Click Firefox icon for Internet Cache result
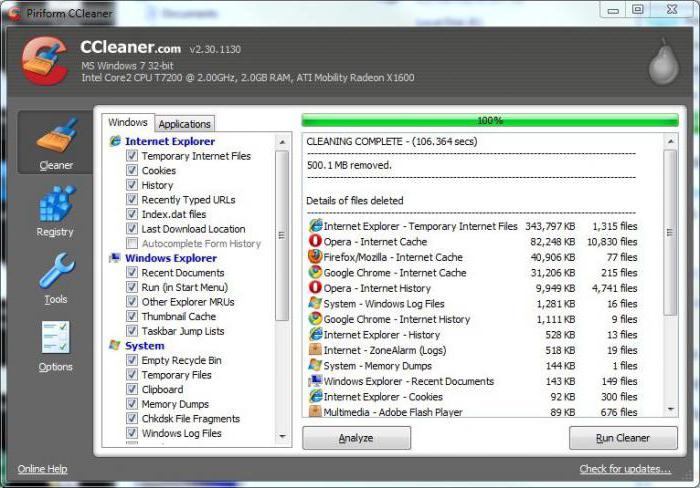This screenshot has width=700, height=488. pos(315,257)
